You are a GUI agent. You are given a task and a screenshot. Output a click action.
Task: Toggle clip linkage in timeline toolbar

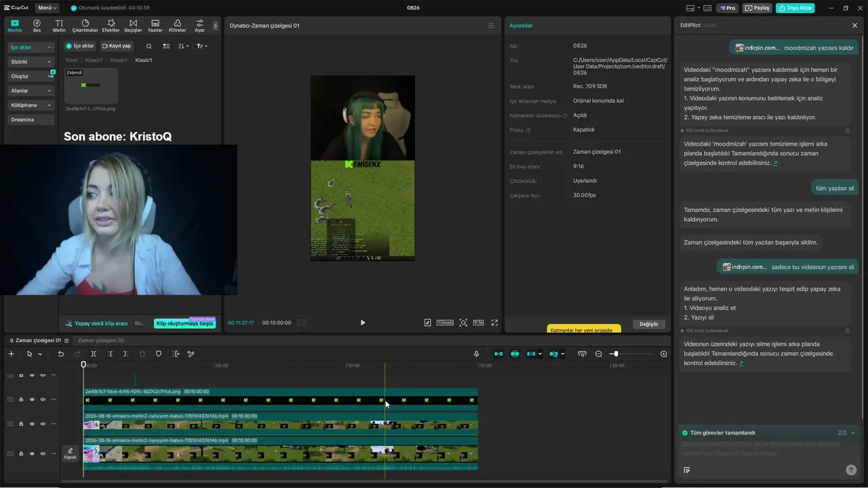pos(531,354)
